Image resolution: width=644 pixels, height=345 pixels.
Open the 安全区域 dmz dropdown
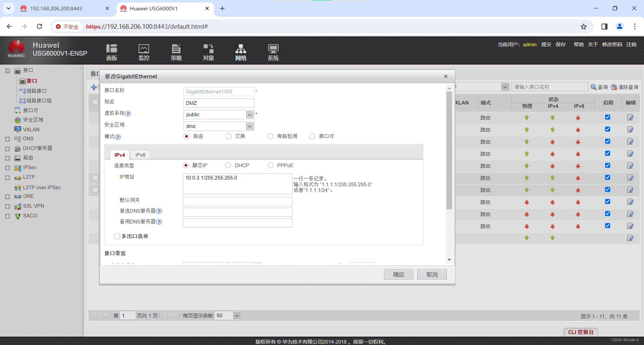(250, 126)
